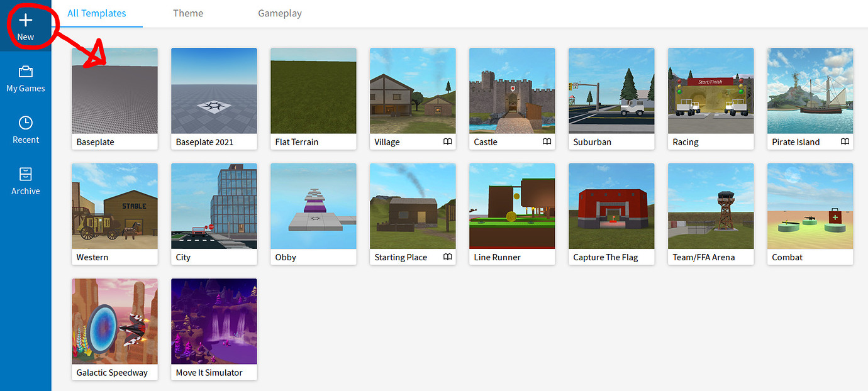This screenshot has height=391, width=868.
Task: Open the Galactic Speedway template
Action: pyautogui.click(x=114, y=321)
